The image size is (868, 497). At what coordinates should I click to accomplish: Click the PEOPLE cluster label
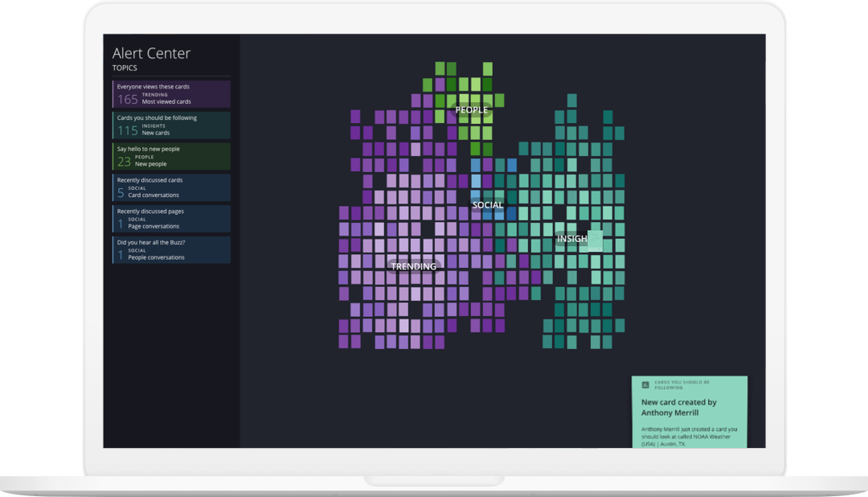[472, 109]
